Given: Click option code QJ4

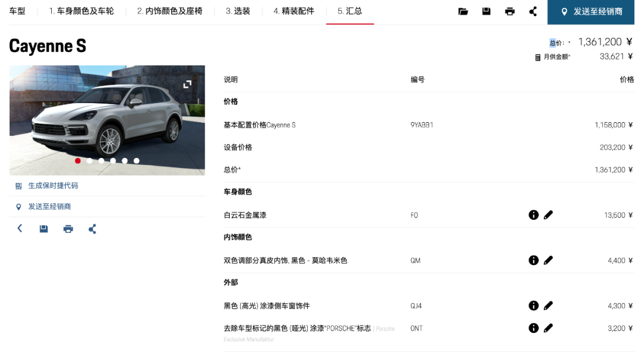Looking at the screenshot, I should click(416, 306).
